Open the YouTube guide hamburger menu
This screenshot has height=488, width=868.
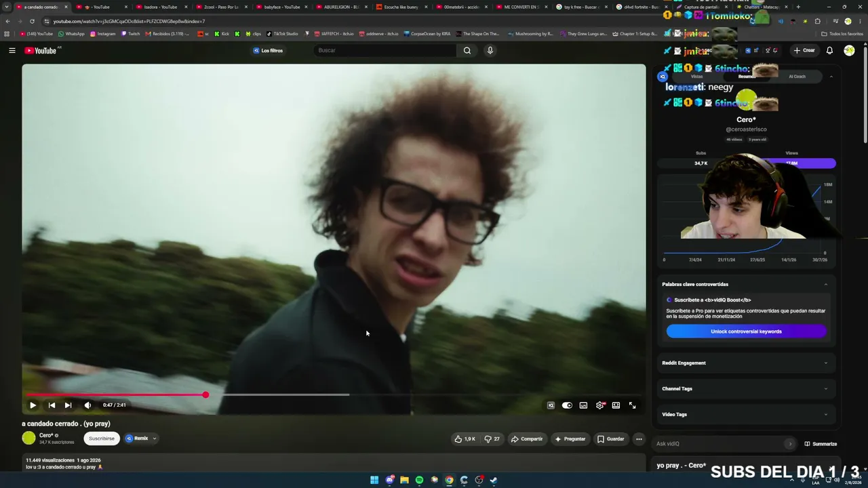[12, 50]
